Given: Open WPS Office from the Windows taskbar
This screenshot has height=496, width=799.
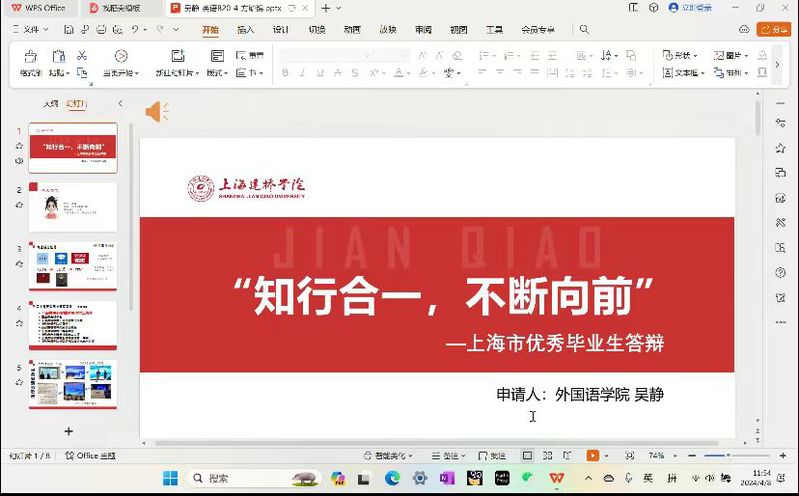Looking at the screenshot, I should pyautogui.click(x=556, y=478).
